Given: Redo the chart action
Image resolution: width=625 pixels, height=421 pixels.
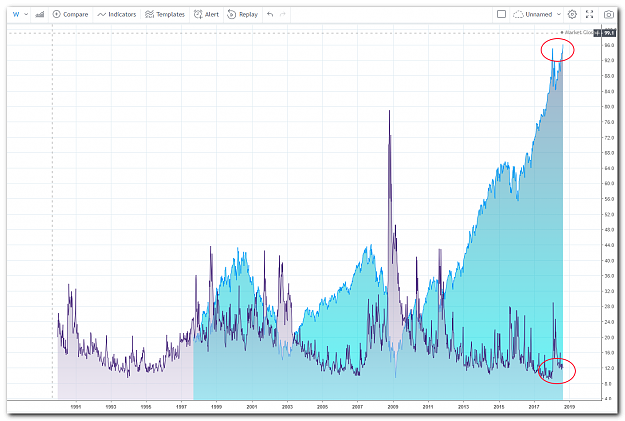Looking at the screenshot, I should pos(283,14).
